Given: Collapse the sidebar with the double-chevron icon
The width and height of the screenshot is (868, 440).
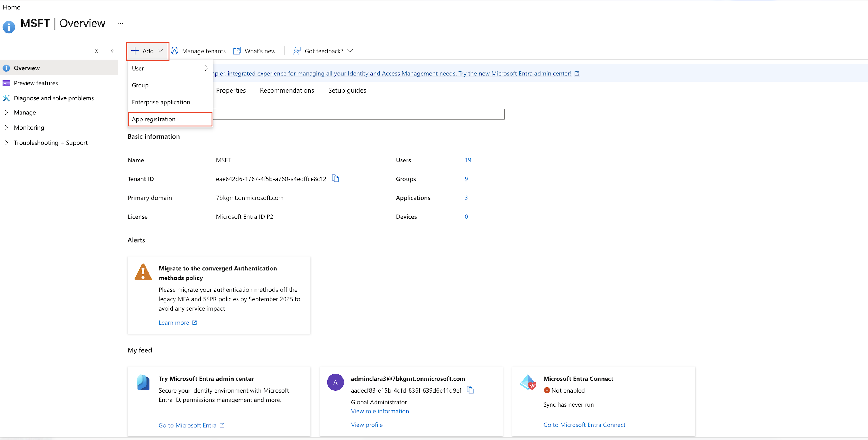Looking at the screenshot, I should (x=112, y=51).
